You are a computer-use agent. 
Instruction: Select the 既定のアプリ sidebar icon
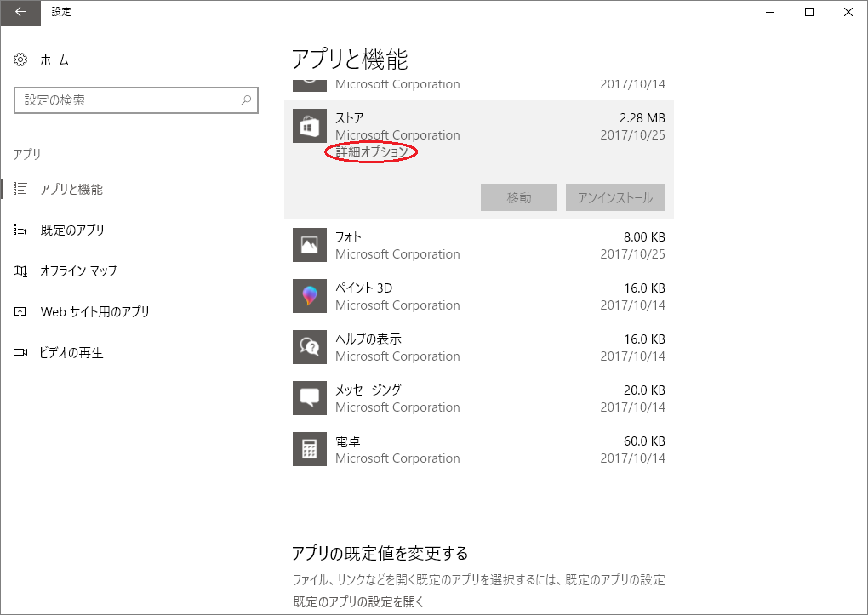(x=20, y=230)
